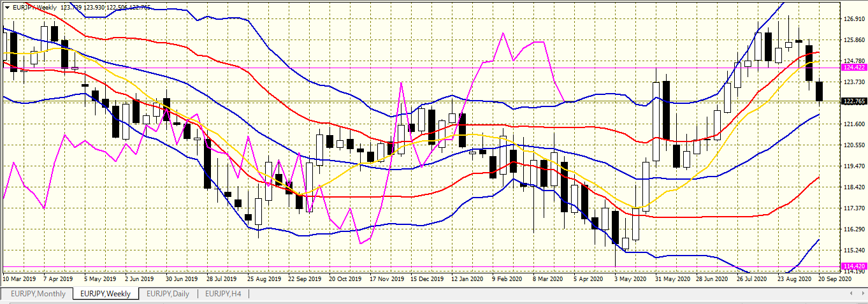
Task: Click the triangle beside the EURJPY,Weekly title
Action: click(x=7, y=8)
